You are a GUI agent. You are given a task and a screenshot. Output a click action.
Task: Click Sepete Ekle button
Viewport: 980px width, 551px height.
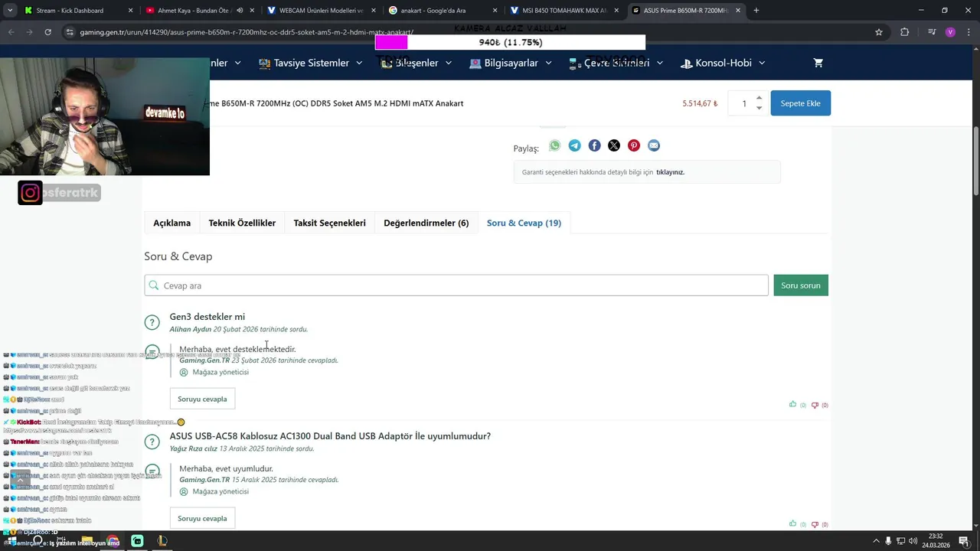click(x=800, y=103)
